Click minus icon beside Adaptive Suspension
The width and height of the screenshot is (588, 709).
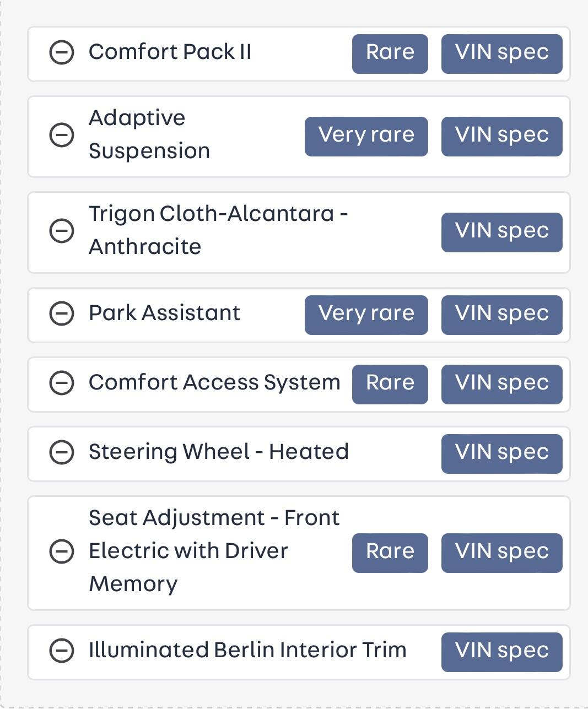[x=62, y=136]
